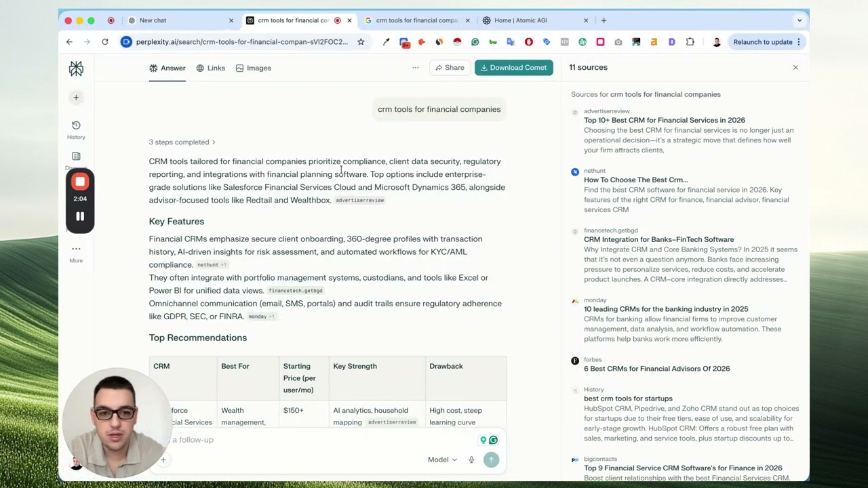Pause the recording at 2:04
The image size is (868, 488).
(x=80, y=216)
